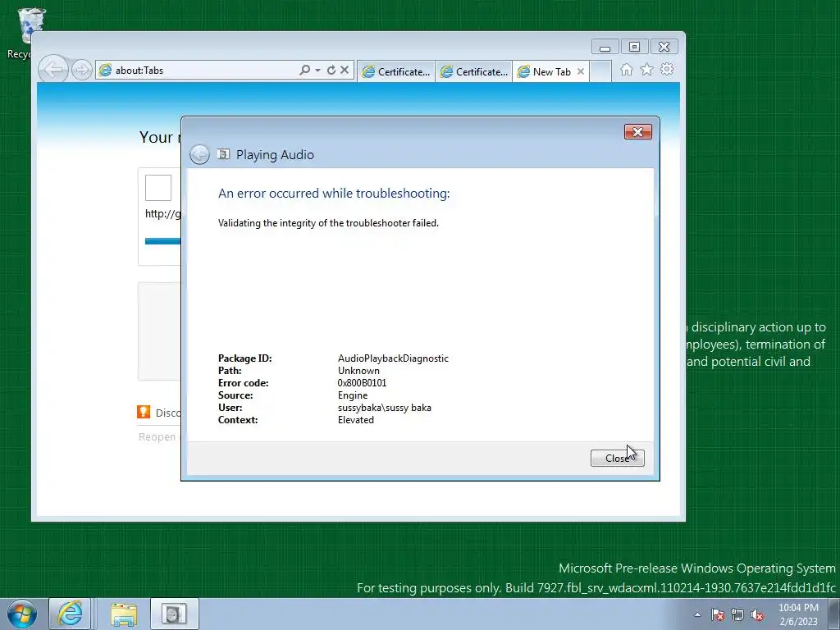Click error code value 0x800B0101
840x630 pixels.
point(362,383)
